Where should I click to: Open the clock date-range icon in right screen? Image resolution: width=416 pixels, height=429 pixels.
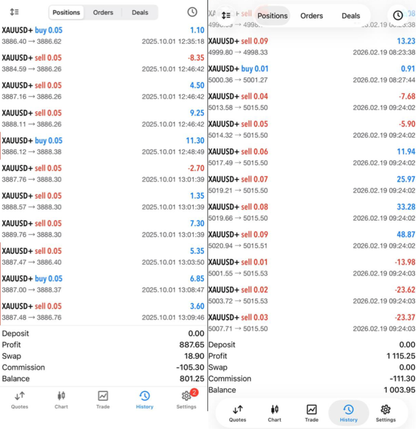pyautogui.click(x=398, y=15)
